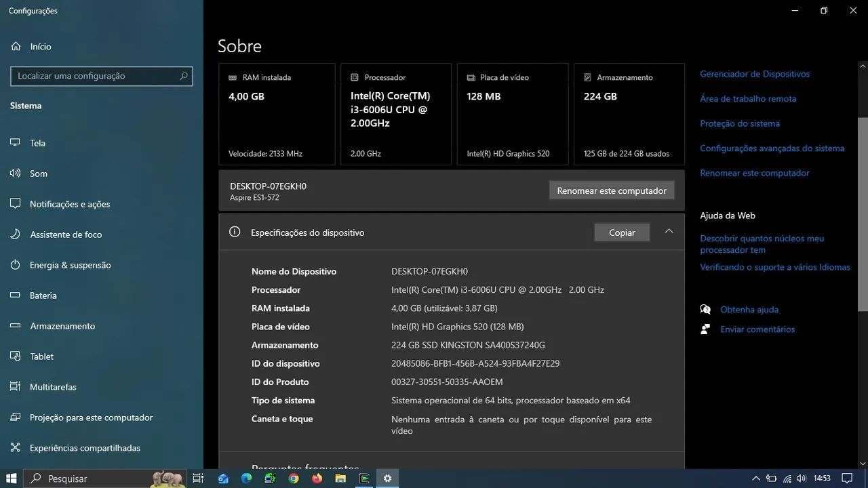Launch Outlook from the taskbar
The width and height of the screenshot is (868, 488).
(x=223, y=479)
